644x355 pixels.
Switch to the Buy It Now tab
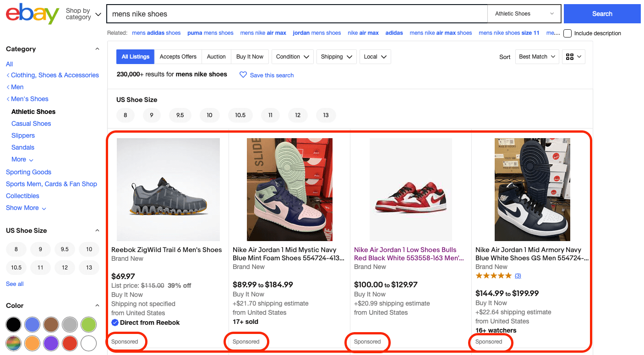click(250, 57)
